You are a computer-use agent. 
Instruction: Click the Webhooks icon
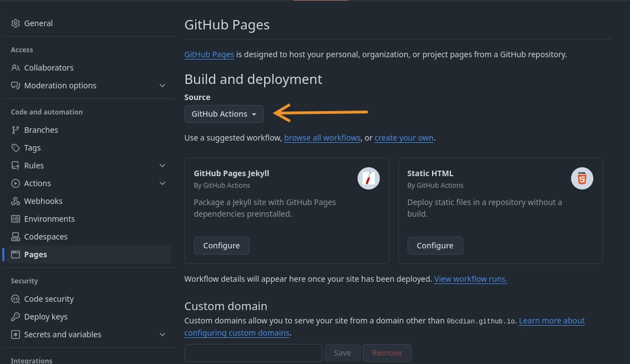[15, 201]
